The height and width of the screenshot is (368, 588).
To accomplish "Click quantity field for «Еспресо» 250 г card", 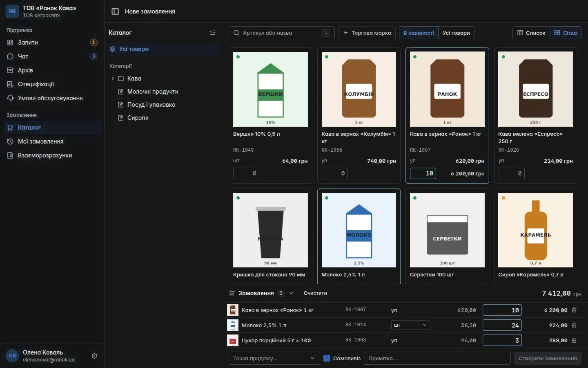I will [511, 173].
